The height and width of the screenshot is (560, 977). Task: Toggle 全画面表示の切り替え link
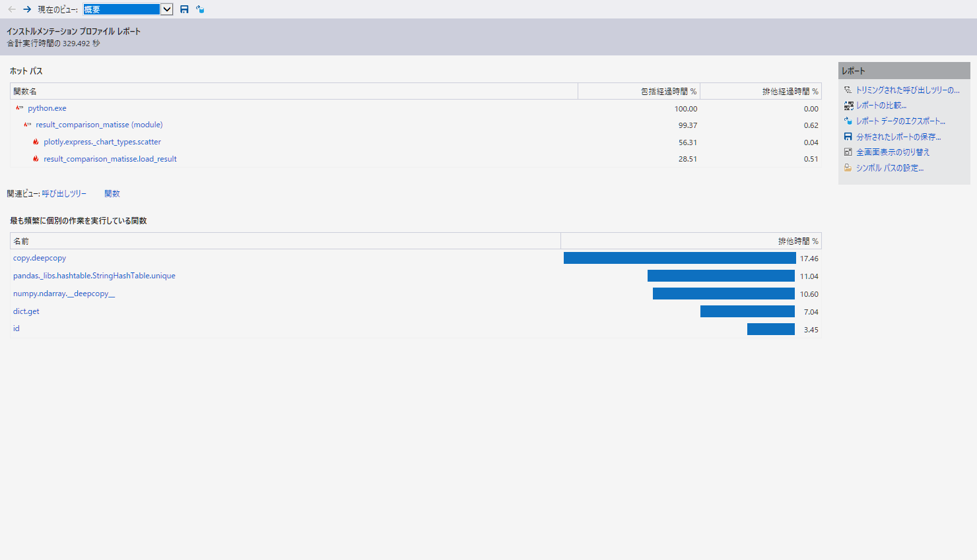pos(893,152)
